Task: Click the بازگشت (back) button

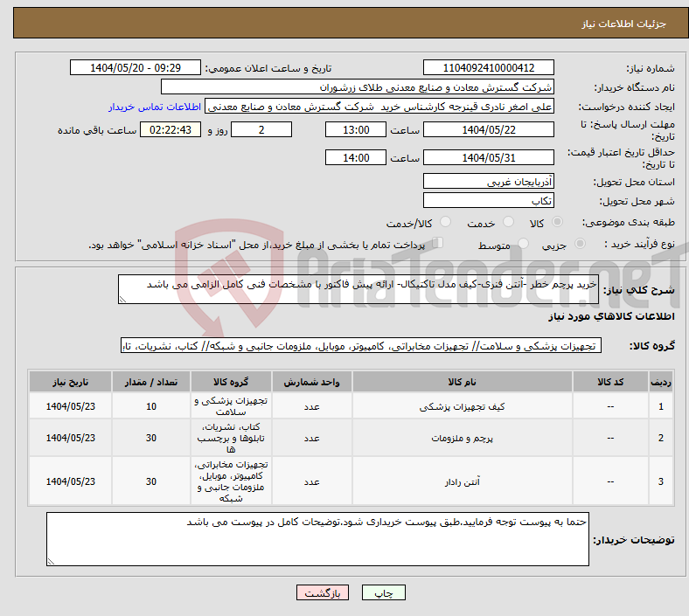Action: [x=323, y=592]
